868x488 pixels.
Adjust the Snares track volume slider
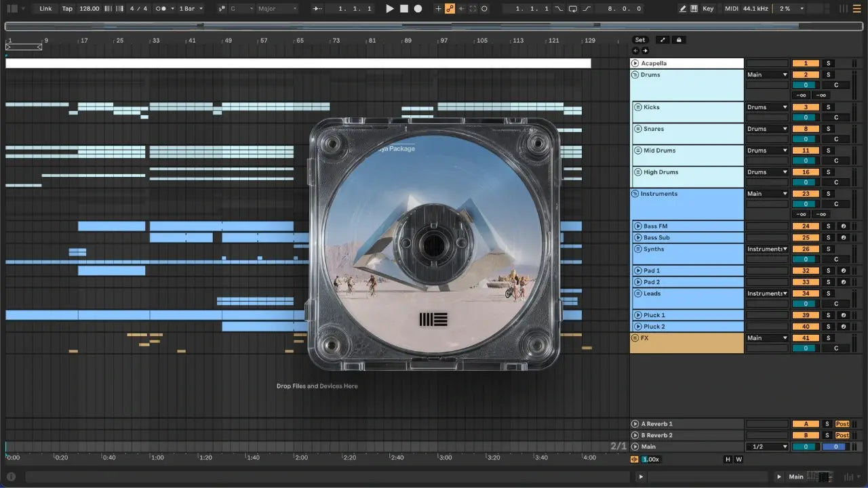[806, 140]
